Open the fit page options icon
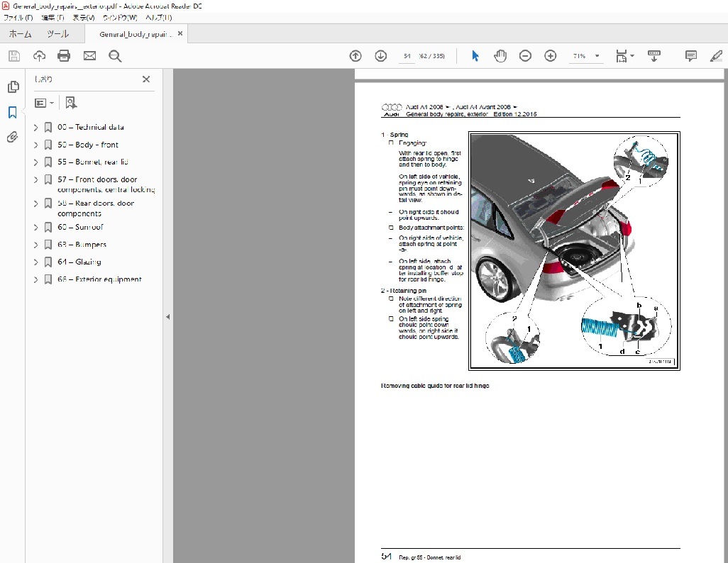The width and height of the screenshot is (728, 563). pos(624,56)
